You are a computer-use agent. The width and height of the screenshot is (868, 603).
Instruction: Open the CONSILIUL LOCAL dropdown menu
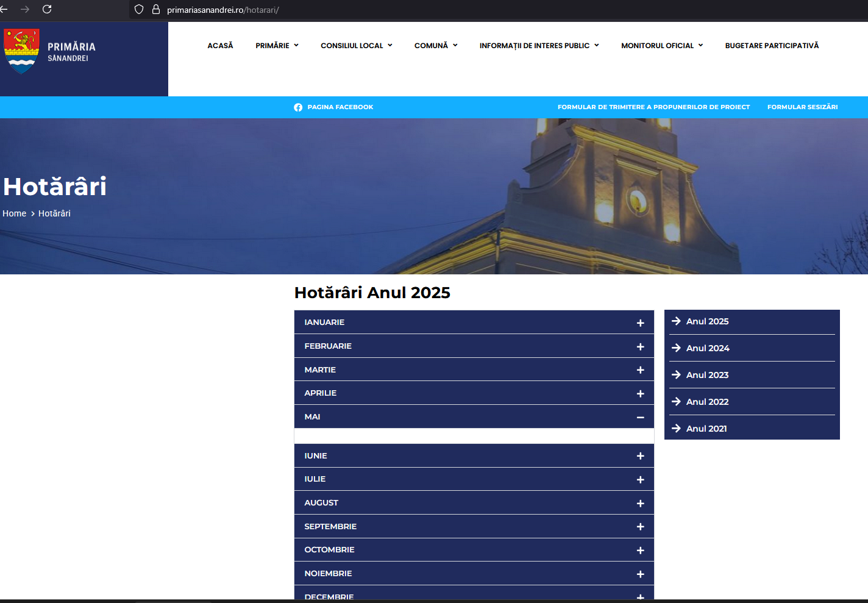[x=356, y=46]
